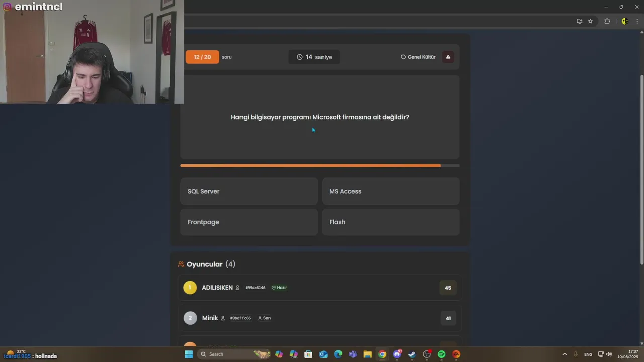Open Microsoft Store from the taskbar
This screenshot has height=362, width=644.
(308, 354)
